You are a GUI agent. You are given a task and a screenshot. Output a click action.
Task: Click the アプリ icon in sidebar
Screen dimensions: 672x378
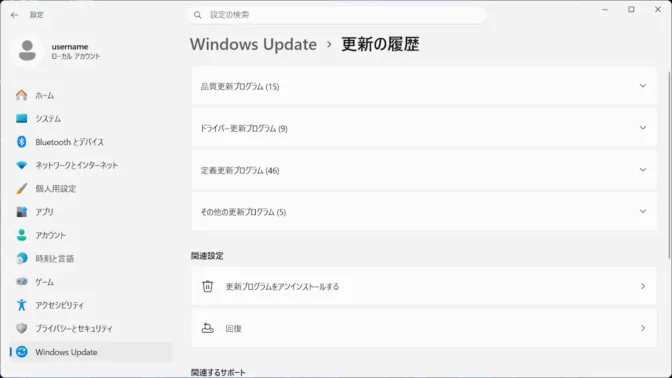pyautogui.click(x=21, y=212)
